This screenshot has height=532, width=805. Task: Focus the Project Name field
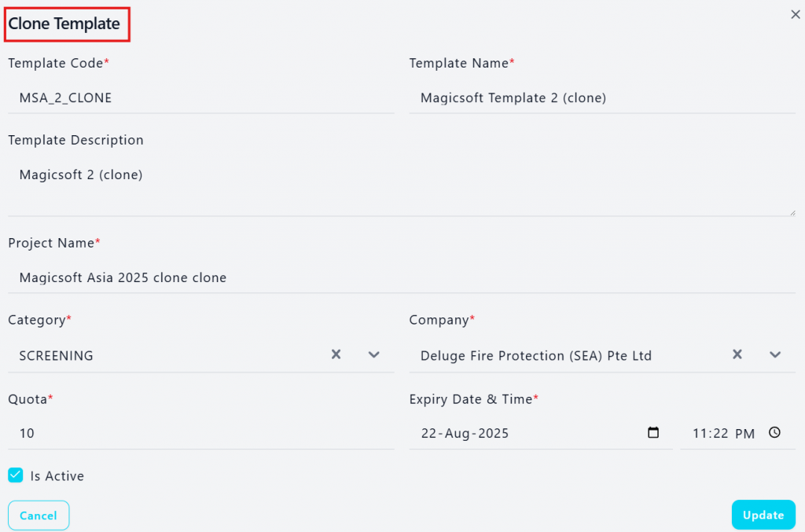402,277
